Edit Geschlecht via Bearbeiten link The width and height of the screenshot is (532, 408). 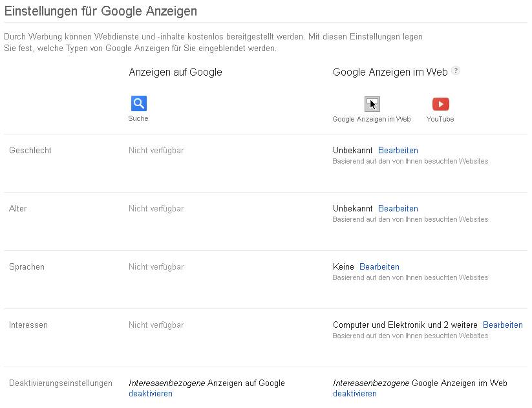398,151
